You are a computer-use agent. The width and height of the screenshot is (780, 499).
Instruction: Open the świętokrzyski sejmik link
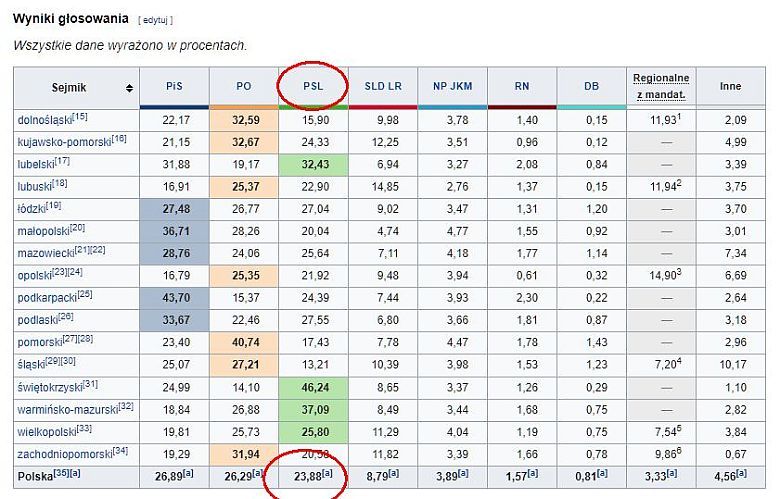[x=46, y=387]
